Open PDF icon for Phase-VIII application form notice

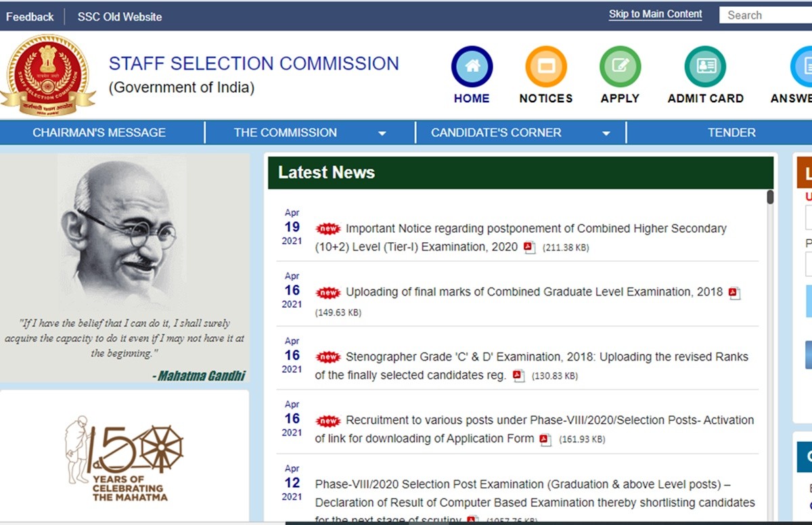click(x=545, y=440)
